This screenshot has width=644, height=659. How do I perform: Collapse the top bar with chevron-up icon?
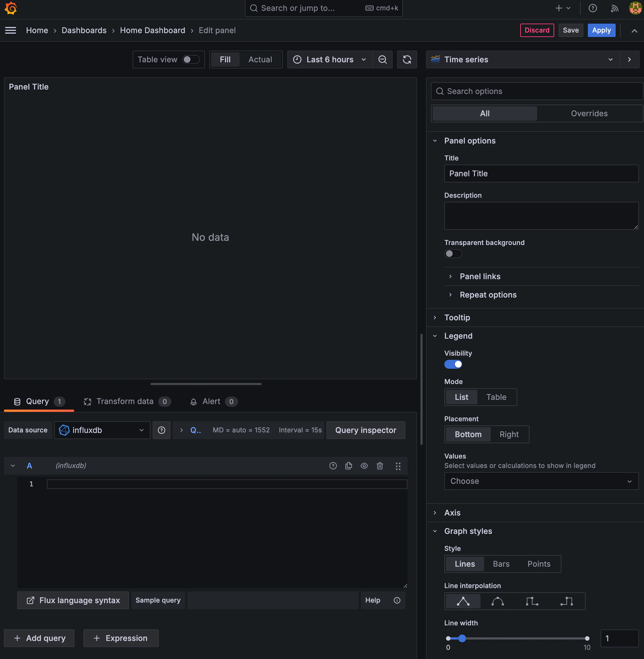click(634, 31)
